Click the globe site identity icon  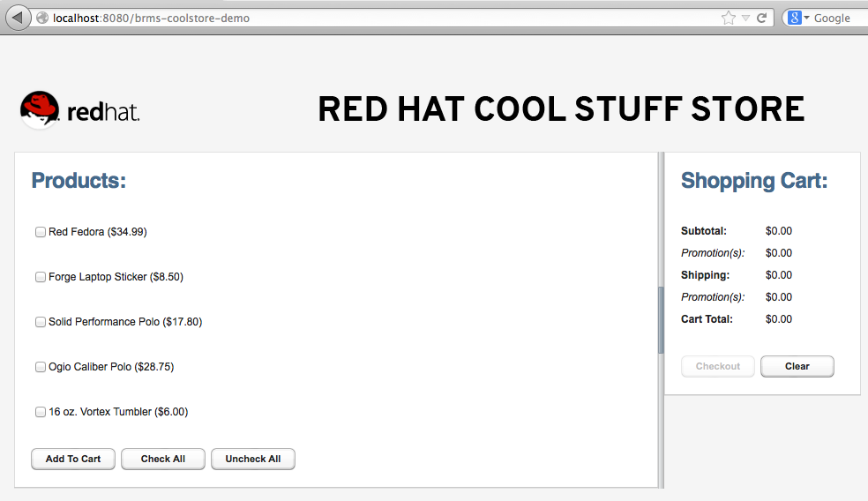point(42,19)
